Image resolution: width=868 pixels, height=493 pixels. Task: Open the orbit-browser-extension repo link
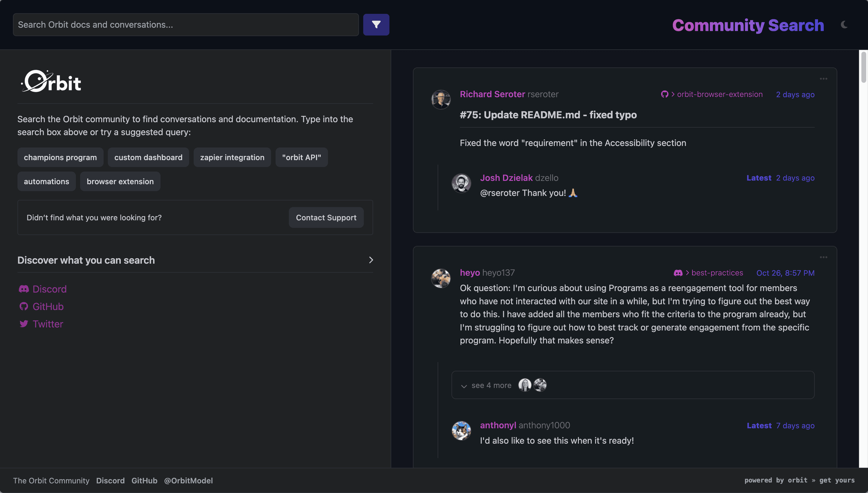(x=720, y=94)
